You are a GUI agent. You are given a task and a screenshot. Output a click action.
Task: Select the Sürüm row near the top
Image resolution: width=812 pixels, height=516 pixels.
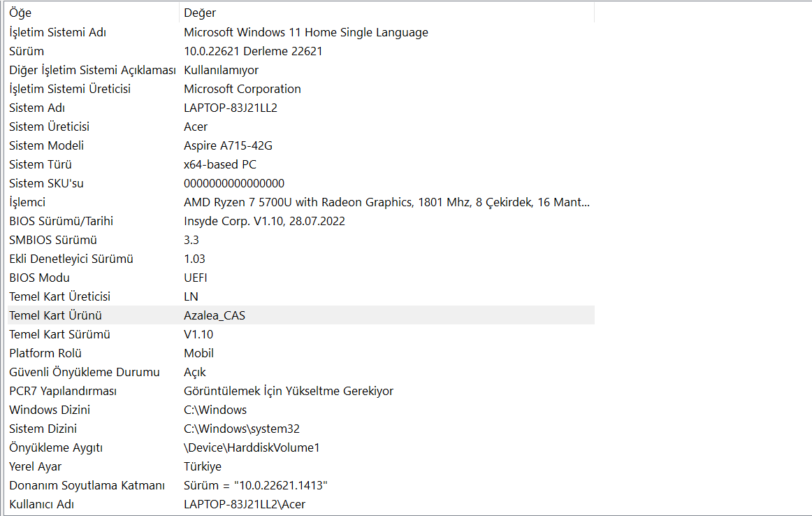coord(27,51)
